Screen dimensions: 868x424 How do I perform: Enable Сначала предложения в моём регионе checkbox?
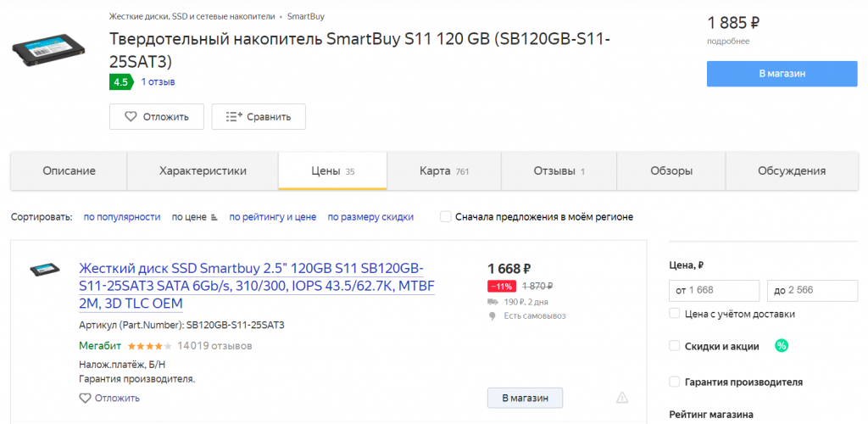446,217
